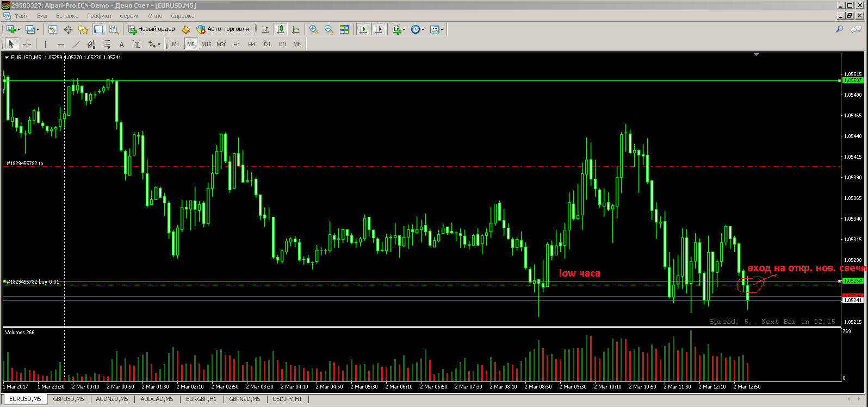Open the Файл menu
This screenshot has height=407, width=868.
[x=21, y=16]
